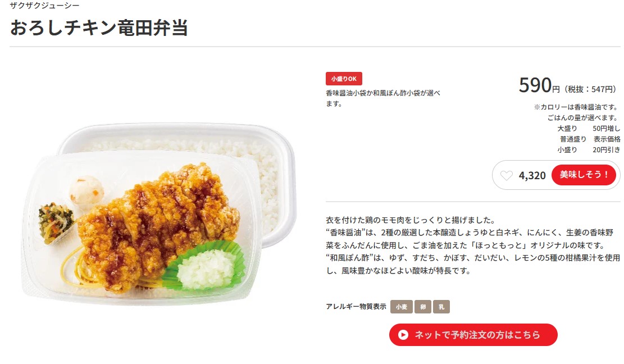Click the アレルギー物質表示 label

point(356,307)
